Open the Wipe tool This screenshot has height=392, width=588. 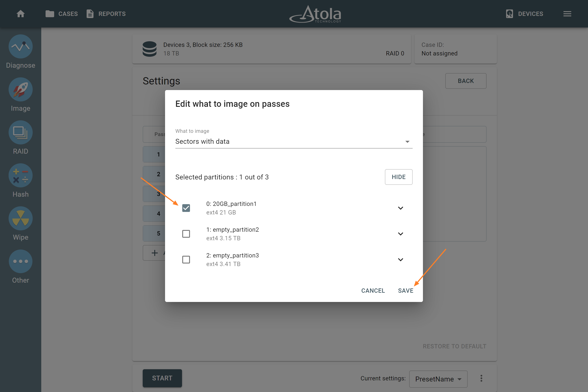click(x=20, y=224)
